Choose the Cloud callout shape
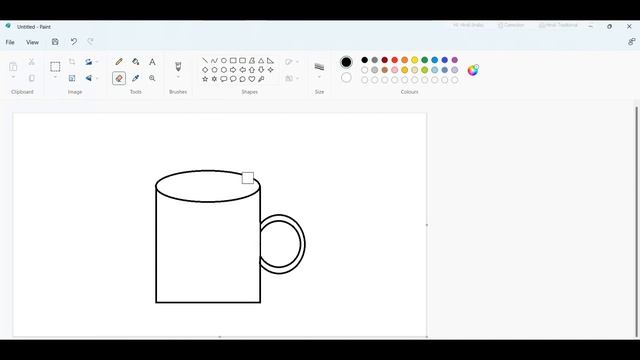Viewport: 640px width, 360px height. click(242, 79)
